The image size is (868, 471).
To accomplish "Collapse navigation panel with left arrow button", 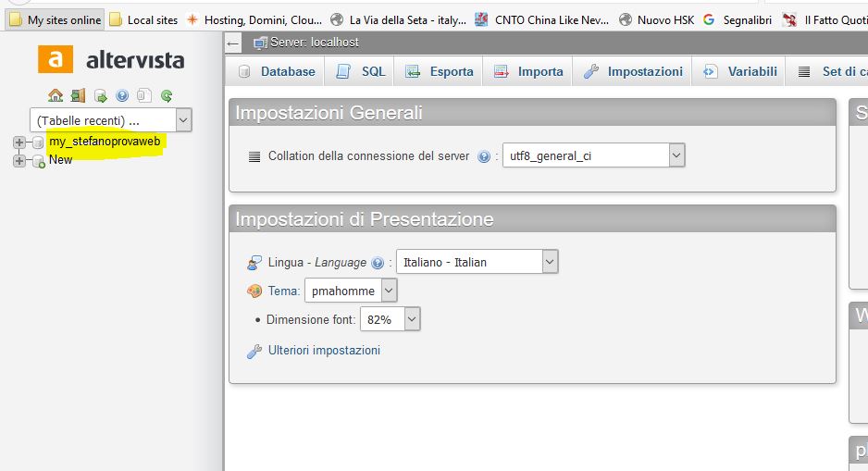I will pos(233,43).
